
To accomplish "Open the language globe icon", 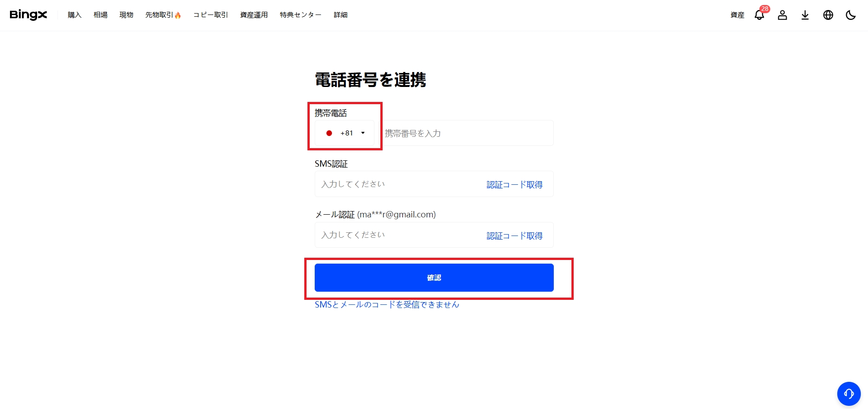I will 828,15.
